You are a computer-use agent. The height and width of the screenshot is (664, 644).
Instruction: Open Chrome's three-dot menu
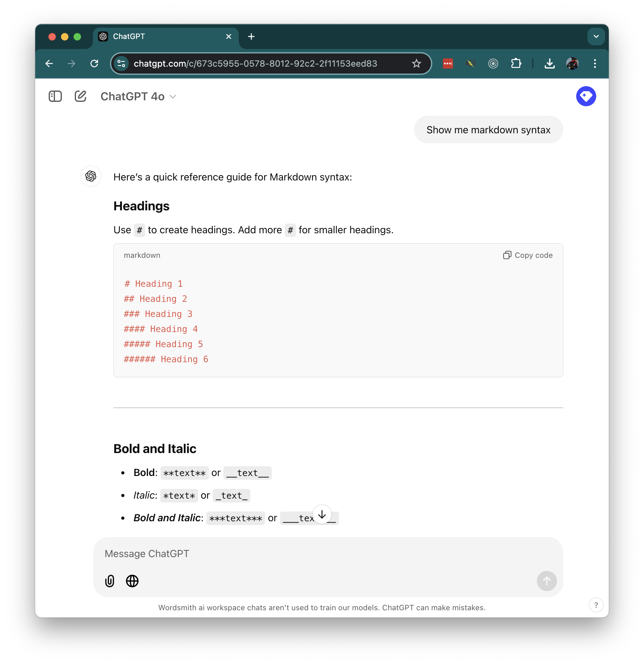595,64
